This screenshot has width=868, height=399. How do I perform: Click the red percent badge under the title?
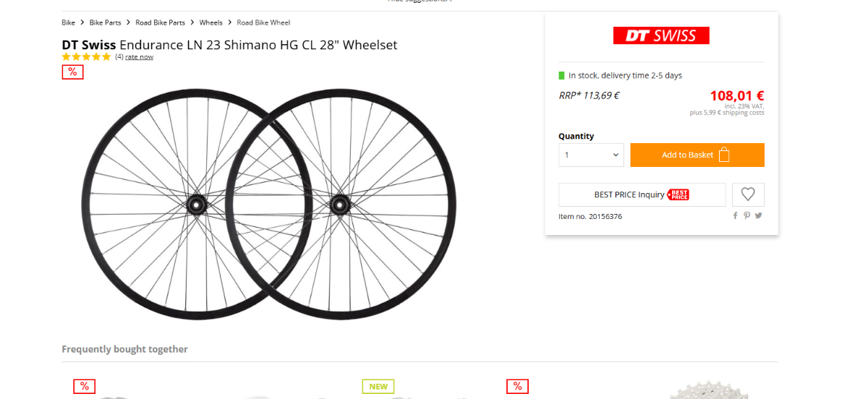(x=72, y=72)
